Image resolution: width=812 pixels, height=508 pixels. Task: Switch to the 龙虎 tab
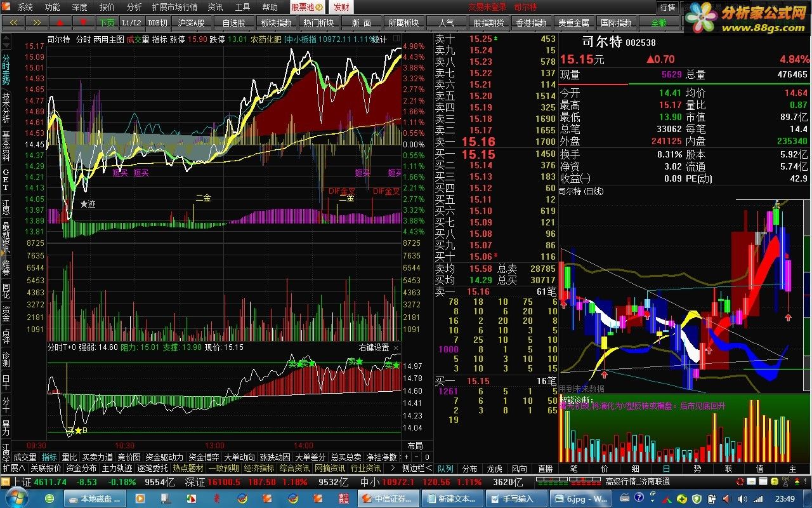[494, 469]
